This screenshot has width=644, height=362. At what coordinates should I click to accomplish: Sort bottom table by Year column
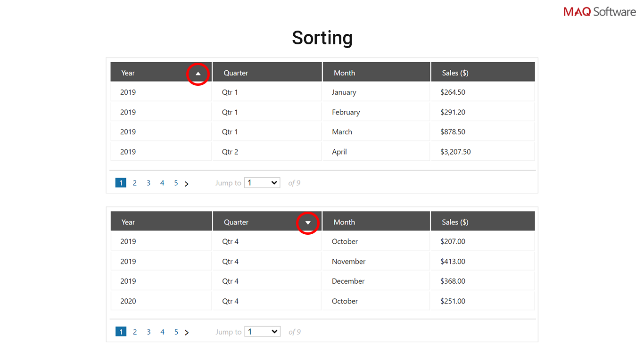point(128,222)
